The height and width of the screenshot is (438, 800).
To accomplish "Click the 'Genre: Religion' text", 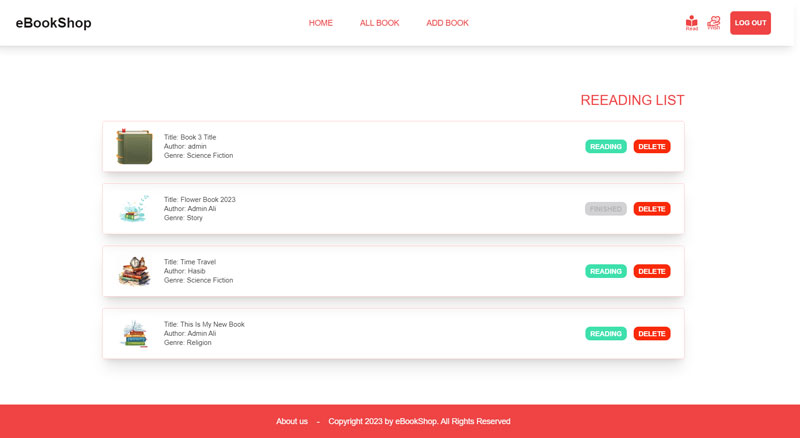I will click(x=187, y=343).
